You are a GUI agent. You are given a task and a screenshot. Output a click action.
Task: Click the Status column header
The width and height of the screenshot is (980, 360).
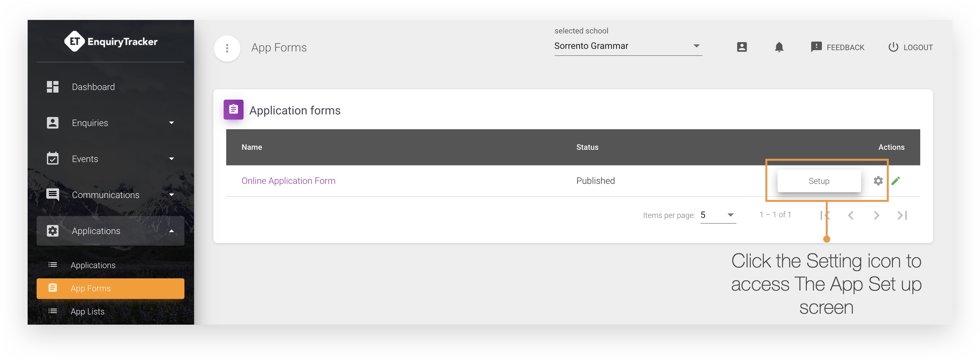[587, 147]
